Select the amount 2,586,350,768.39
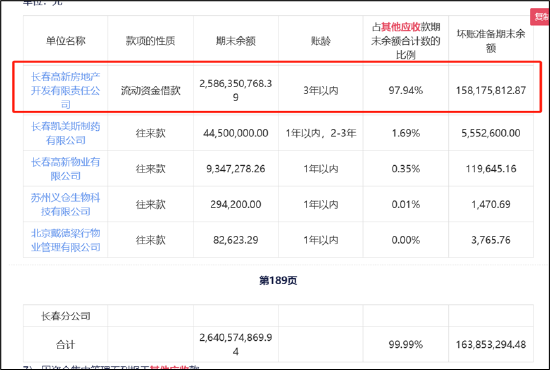This screenshot has width=550, height=370. 236,90
